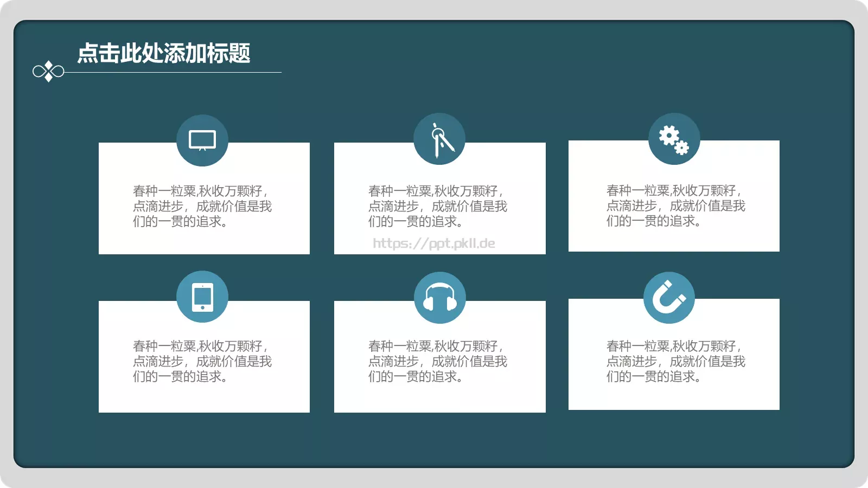Select the text under the magnet icon
Image resolution: width=868 pixels, height=488 pixels.
point(676,361)
